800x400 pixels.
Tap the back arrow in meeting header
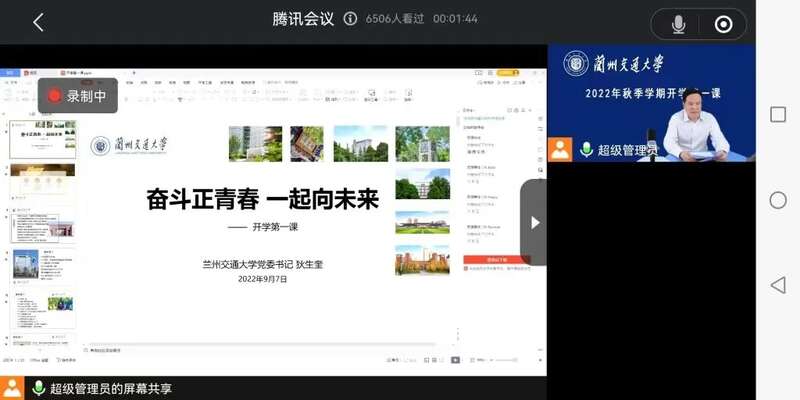coord(38,22)
